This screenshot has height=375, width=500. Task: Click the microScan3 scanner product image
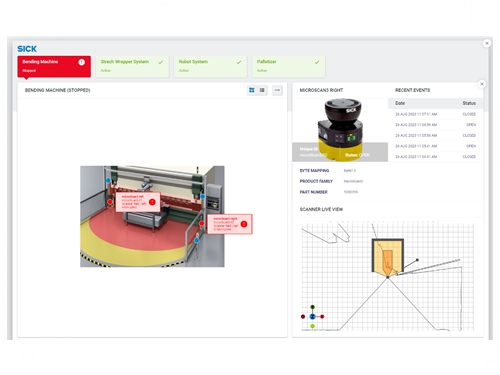(x=340, y=129)
